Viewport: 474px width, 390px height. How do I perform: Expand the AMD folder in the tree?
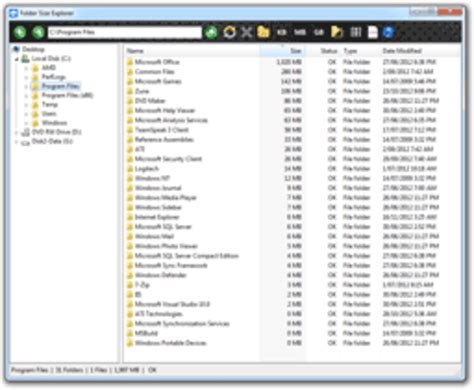pos(26,68)
